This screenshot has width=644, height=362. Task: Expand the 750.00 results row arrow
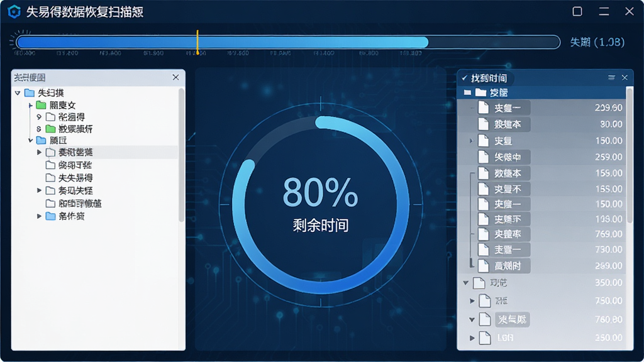(x=472, y=301)
